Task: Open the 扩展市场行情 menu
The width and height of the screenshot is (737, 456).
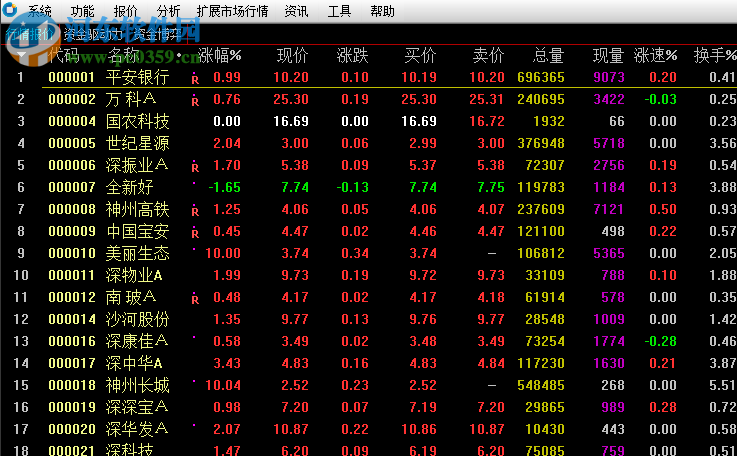Action: pos(232,11)
